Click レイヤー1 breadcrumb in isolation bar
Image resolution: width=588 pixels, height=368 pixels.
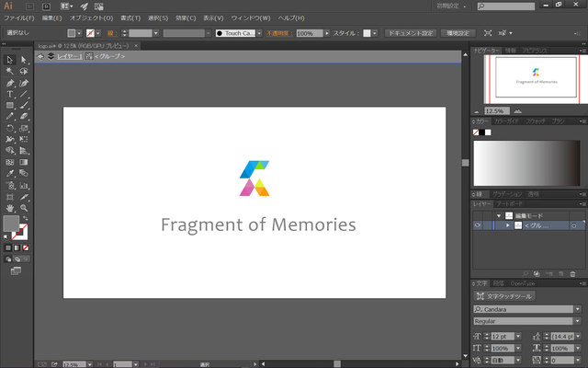point(70,56)
